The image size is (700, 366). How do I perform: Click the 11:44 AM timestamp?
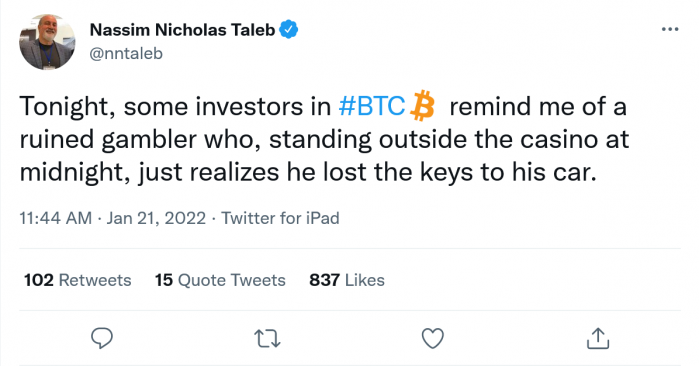click(56, 218)
